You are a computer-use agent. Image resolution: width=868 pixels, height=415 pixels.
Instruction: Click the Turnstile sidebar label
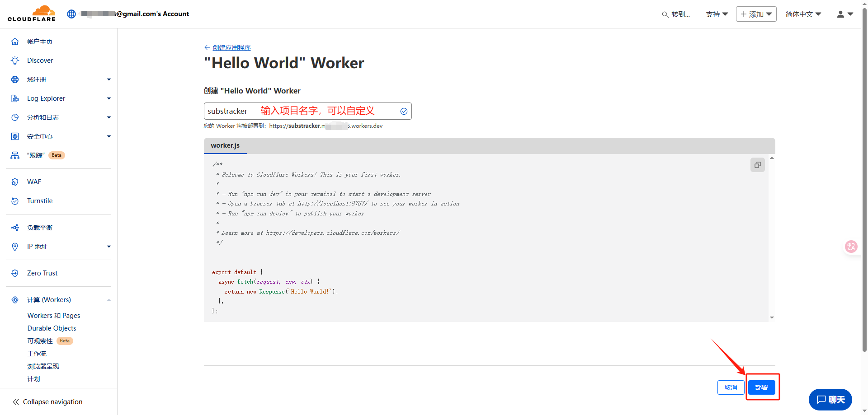pyautogui.click(x=40, y=201)
